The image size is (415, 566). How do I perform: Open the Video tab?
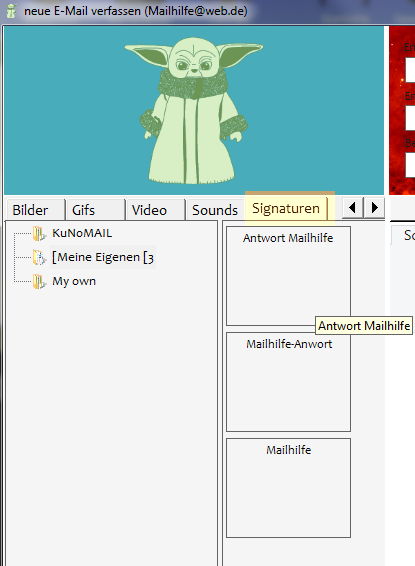pos(155,210)
